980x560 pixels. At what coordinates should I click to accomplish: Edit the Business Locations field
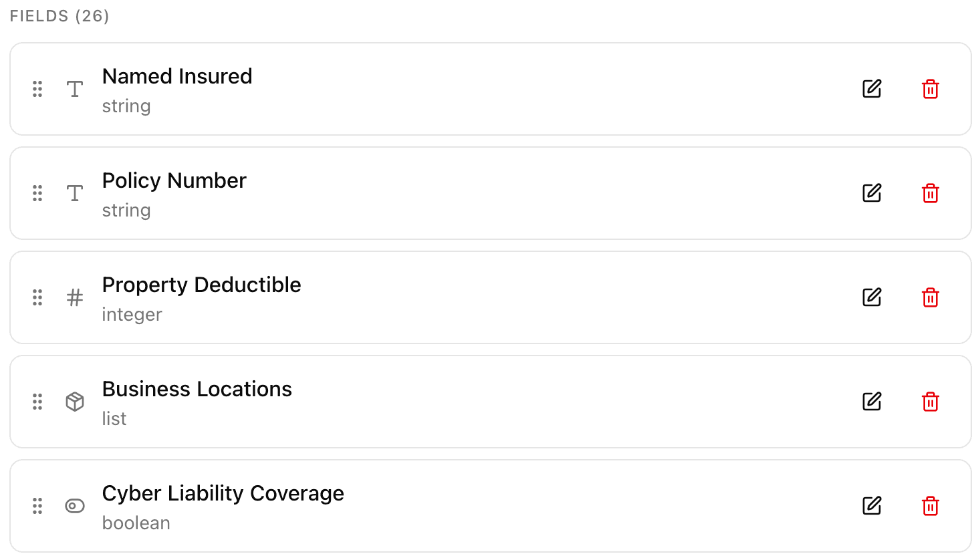[872, 402]
